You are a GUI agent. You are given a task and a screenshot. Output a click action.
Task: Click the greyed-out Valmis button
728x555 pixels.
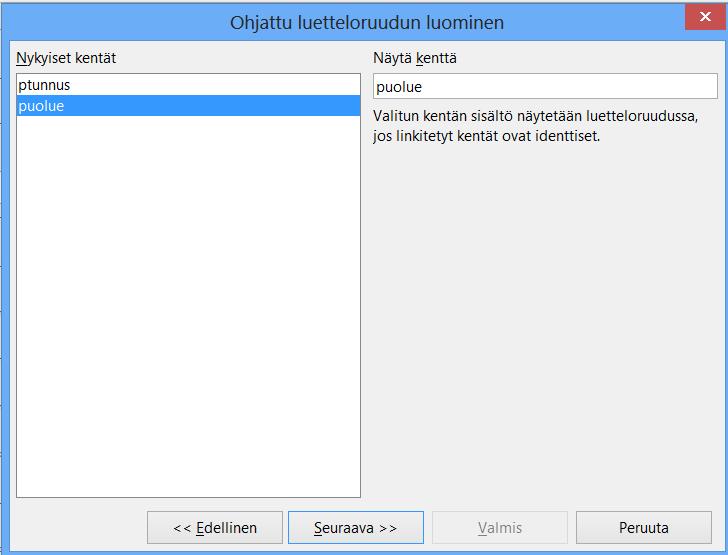(500, 528)
